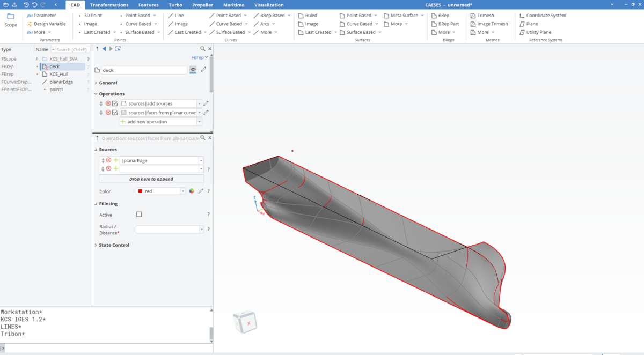The height and width of the screenshot is (355, 644).
Task: Switch to the Transformations tab
Action: pyautogui.click(x=109, y=5)
